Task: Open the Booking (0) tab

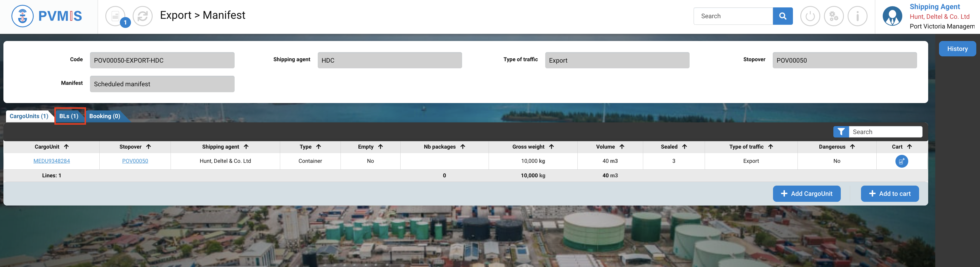Action: (104, 116)
